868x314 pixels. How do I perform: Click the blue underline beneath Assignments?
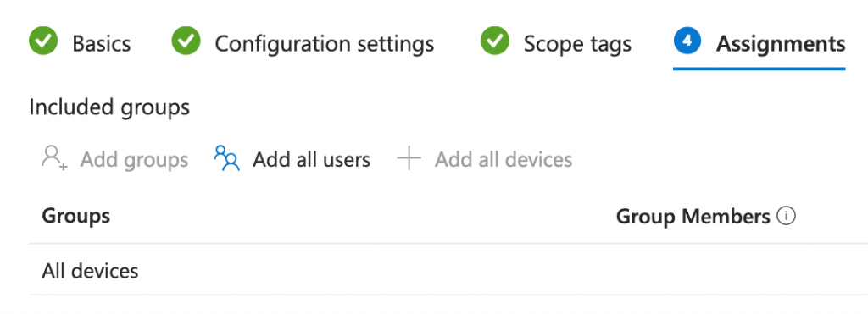coord(759,69)
